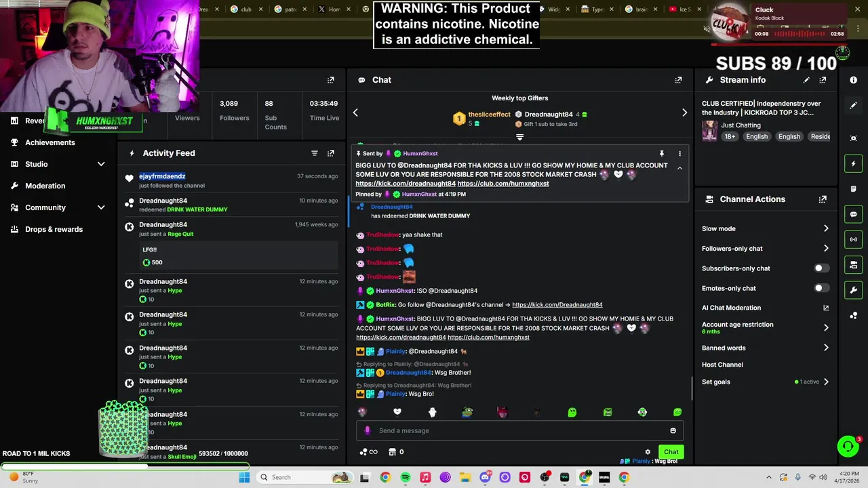The image size is (868, 488).
Task: Open kick.com/Dreadnaught84 link from BotRix message
Action: click(557, 305)
